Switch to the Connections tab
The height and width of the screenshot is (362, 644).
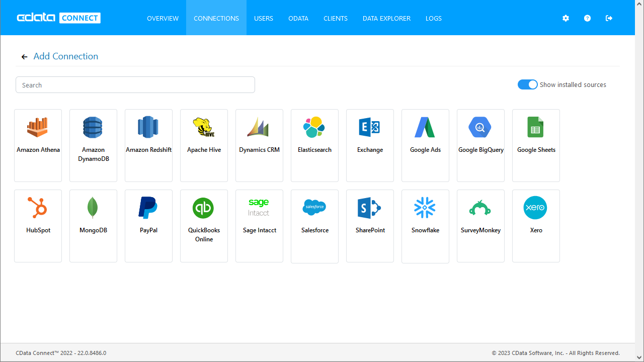click(x=216, y=18)
